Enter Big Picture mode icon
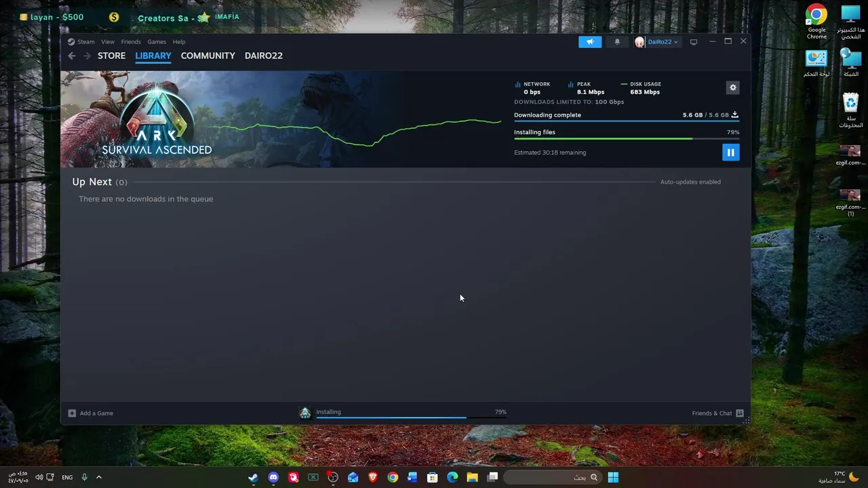This screenshot has height=488, width=868. click(694, 42)
